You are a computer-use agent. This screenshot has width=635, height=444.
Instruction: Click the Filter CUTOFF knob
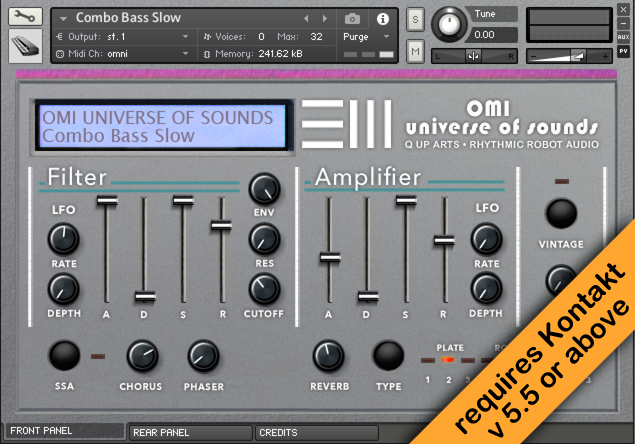[264, 288]
